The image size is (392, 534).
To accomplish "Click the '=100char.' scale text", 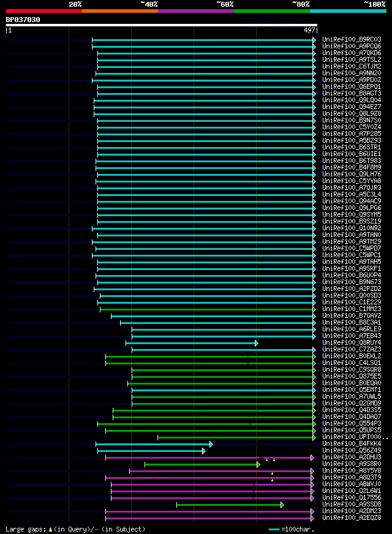I will [x=298, y=530].
